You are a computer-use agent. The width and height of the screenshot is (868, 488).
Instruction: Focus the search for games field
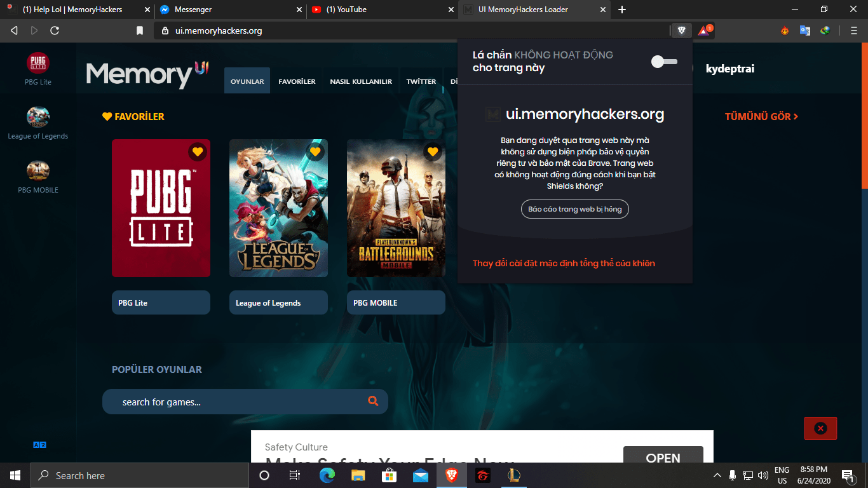click(x=245, y=402)
